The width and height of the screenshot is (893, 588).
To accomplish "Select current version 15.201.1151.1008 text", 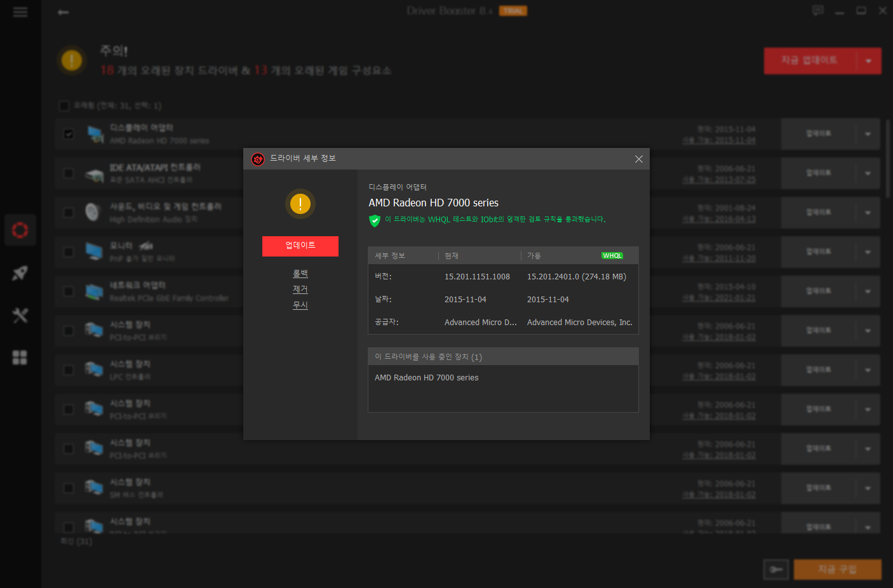I will [477, 277].
